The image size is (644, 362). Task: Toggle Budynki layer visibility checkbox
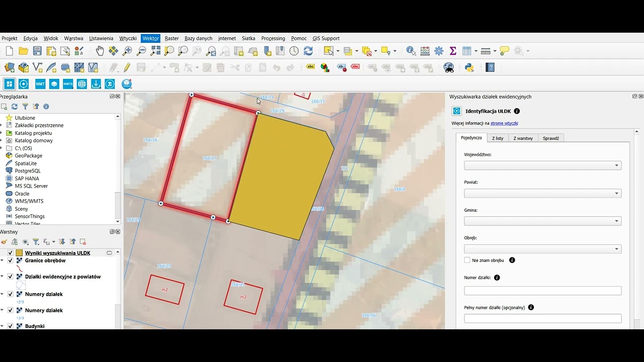click(10, 326)
